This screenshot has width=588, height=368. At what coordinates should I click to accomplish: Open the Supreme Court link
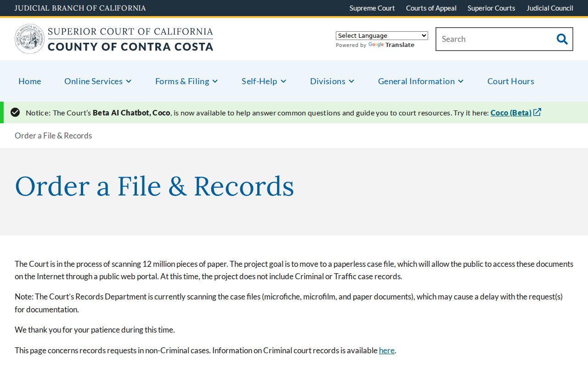[x=372, y=8]
